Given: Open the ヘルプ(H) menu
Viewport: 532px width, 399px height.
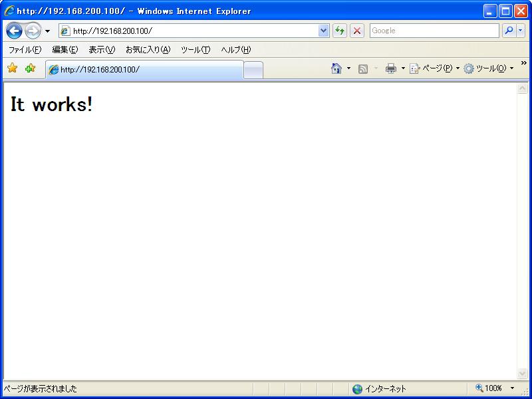Looking at the screenshot, I should tap(236, 50).
